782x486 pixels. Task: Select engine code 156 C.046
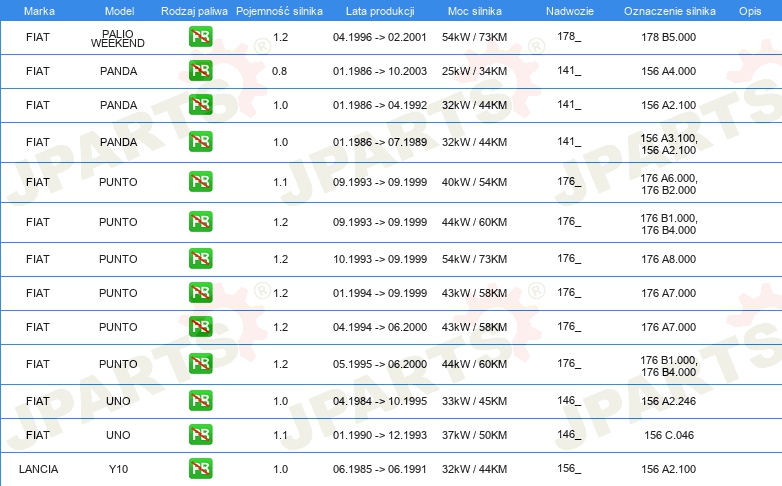point(668,435)
